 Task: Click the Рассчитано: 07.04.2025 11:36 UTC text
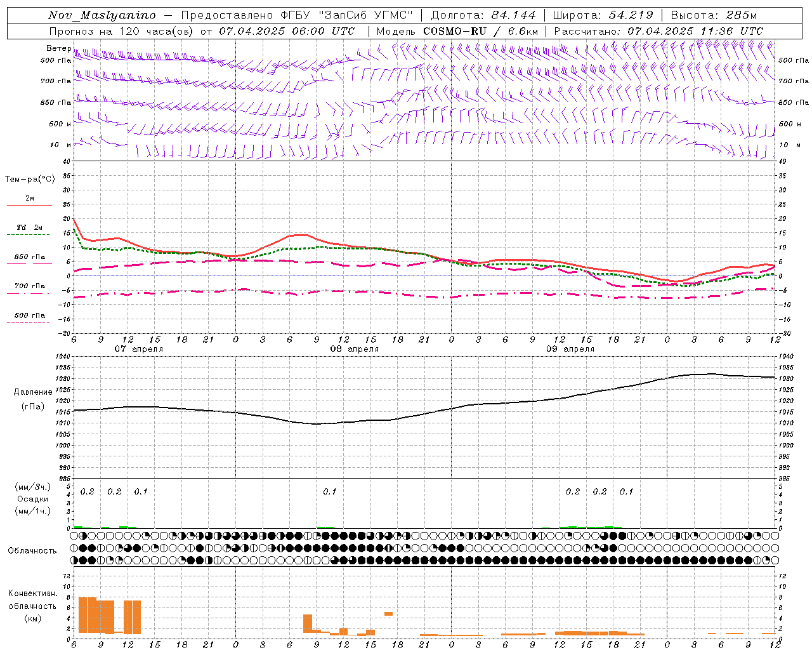pyautogui.click(x=658, y=31)
